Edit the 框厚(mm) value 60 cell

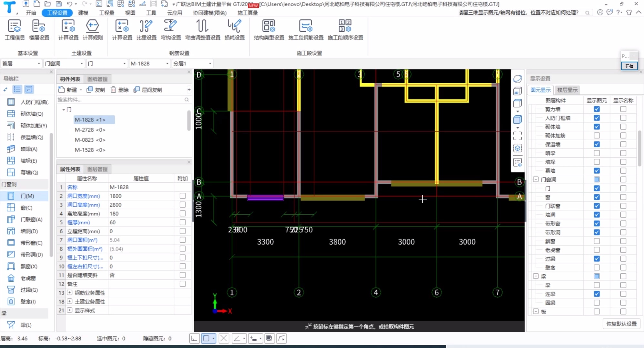click(x=141, y=222)
